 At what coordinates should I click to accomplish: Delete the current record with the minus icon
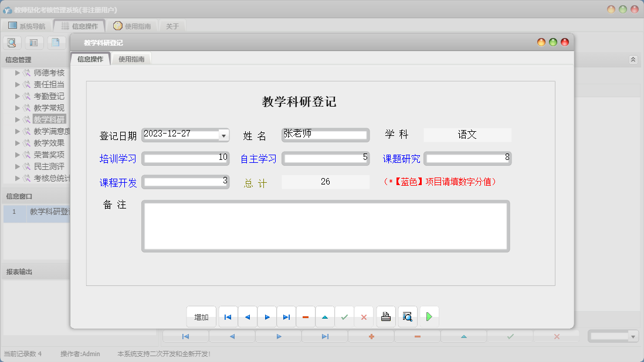pyautogui.click(x=306, y=316)
